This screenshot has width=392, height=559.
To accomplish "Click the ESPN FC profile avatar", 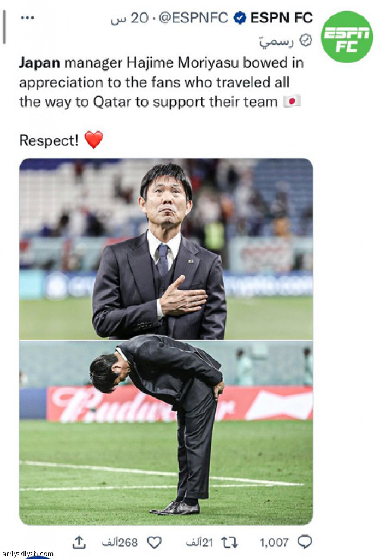I will 346,37.
